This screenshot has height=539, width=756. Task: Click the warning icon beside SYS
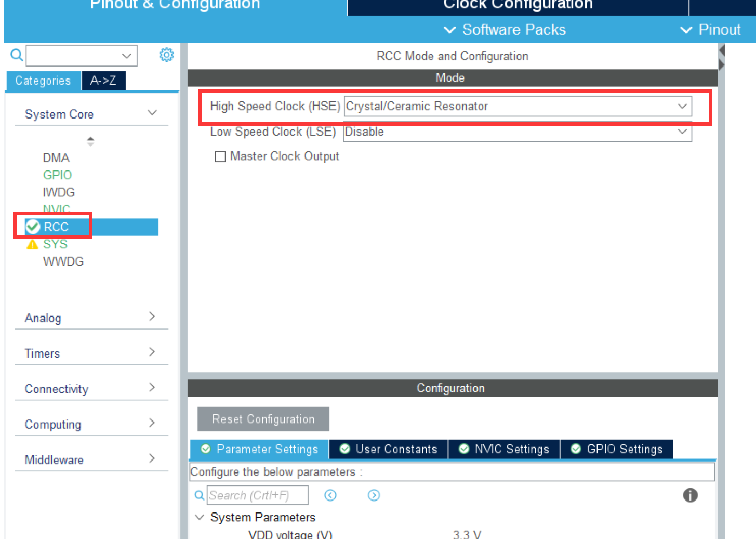click(32, 244)
